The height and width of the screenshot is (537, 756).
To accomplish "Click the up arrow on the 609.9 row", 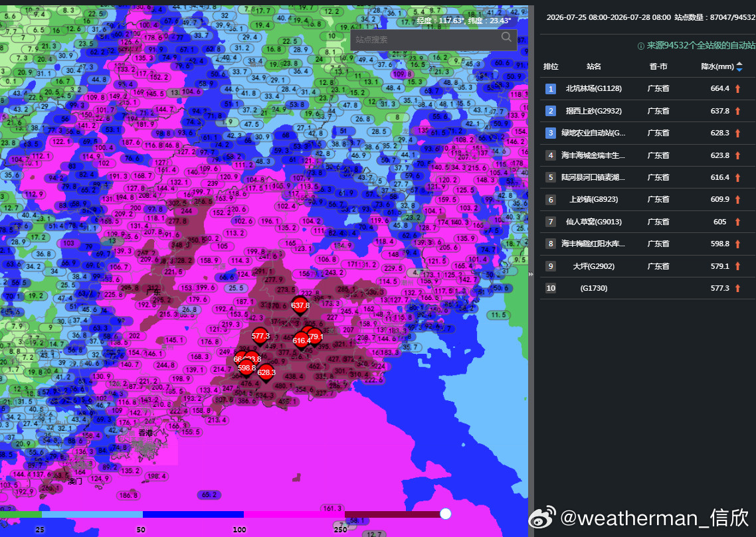I will tap(737, 199).
